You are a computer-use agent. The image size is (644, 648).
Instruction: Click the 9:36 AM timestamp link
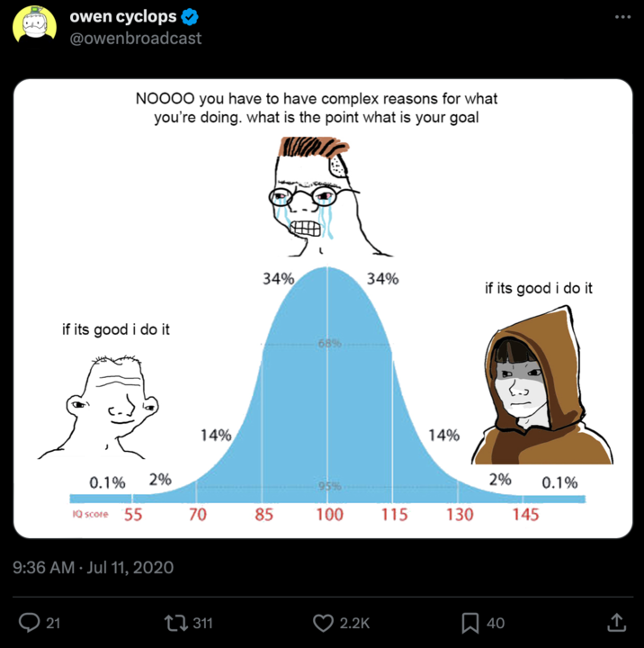coord(45,567)
